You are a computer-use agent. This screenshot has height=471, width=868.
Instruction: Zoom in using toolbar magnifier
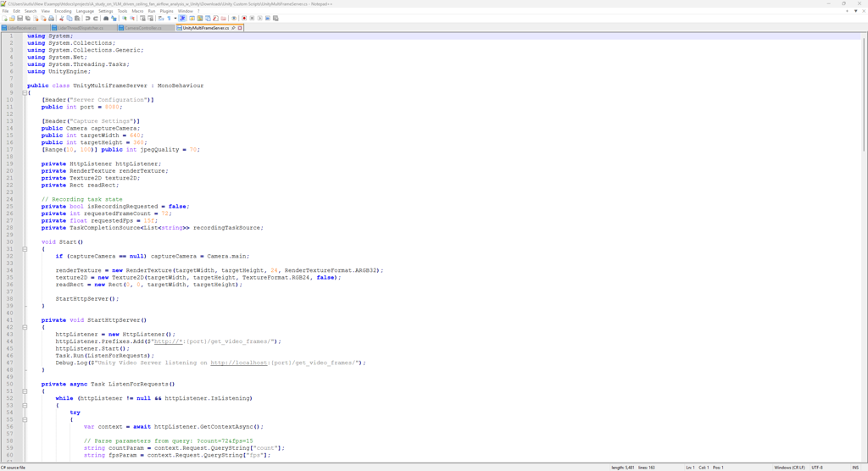tap(125, 19)
